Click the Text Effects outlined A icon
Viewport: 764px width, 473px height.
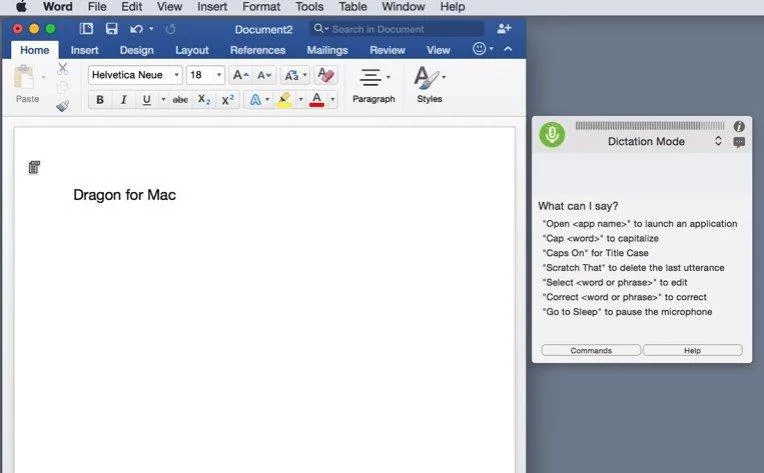tap(255, 100)
